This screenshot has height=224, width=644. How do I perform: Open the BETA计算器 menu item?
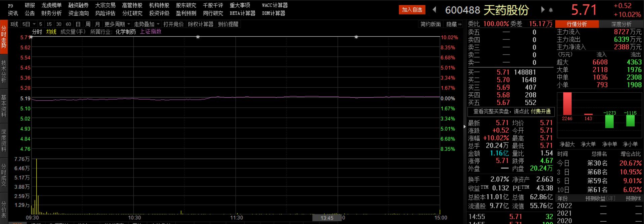point(242,13)
